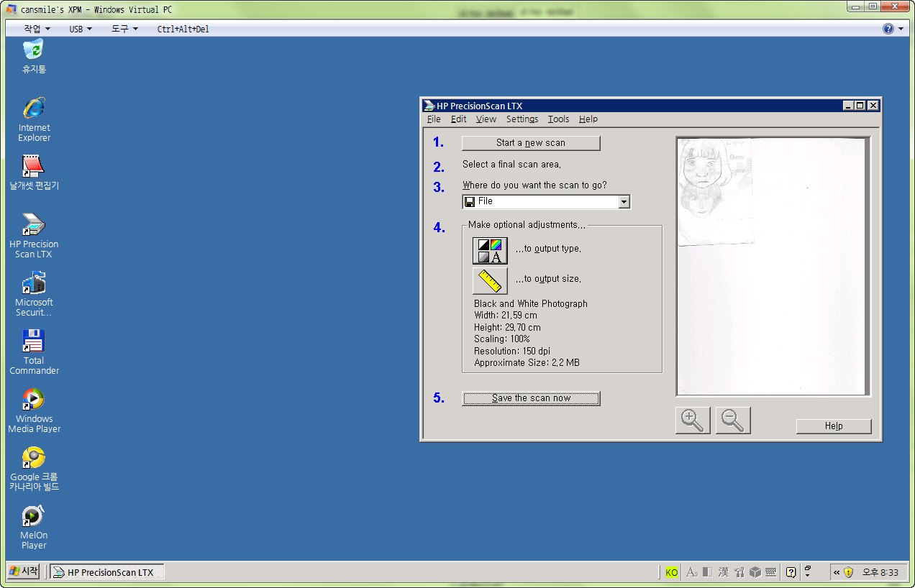Click the 시작 Start button

pos(24,571)
